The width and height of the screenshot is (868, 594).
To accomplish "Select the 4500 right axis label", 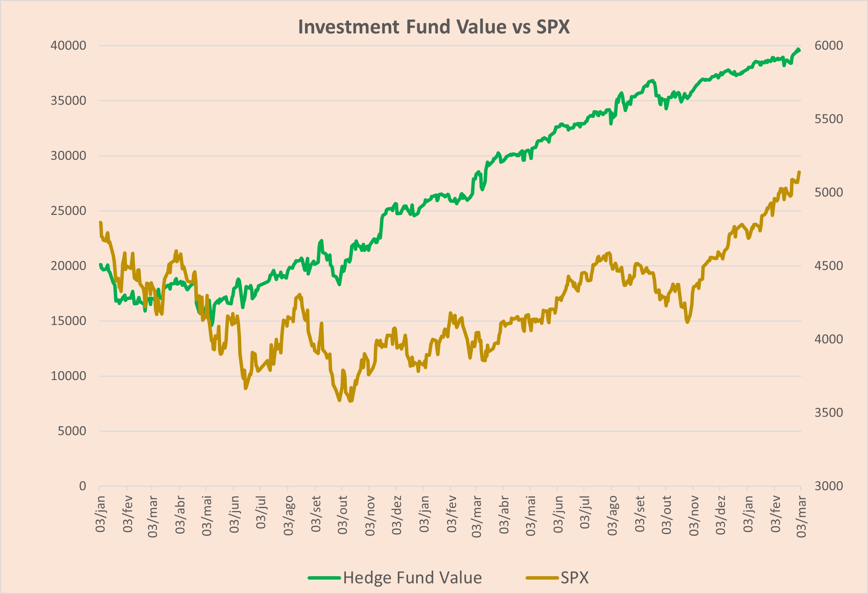I will pyautogui.click(x=829, y=266).
